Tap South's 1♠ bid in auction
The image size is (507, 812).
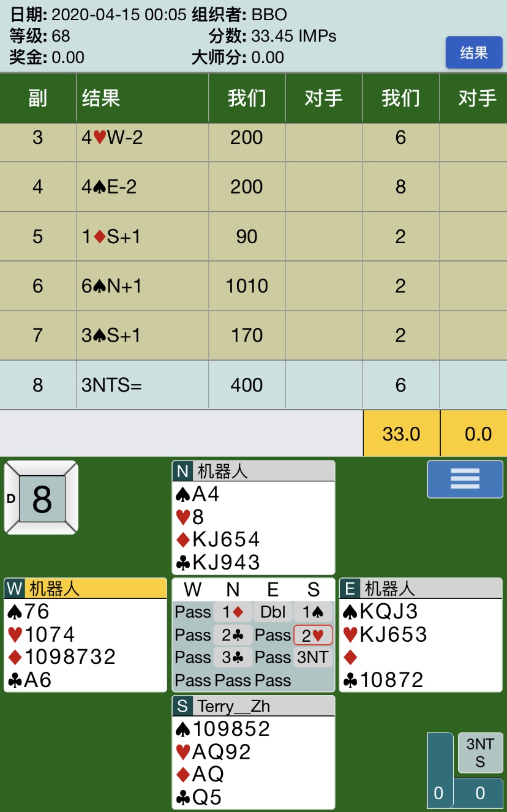coord(313,612)
